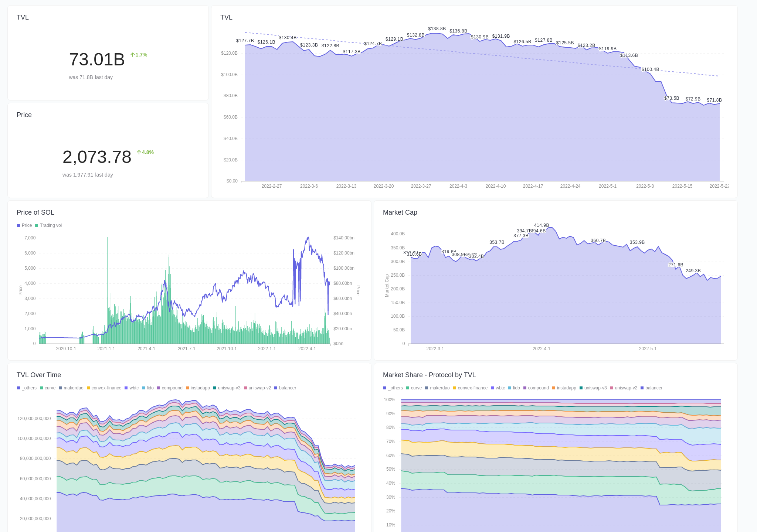Toggle the Trading vol legend item
Viewport: 757px width, 532px height.
(x=48, y=225)
